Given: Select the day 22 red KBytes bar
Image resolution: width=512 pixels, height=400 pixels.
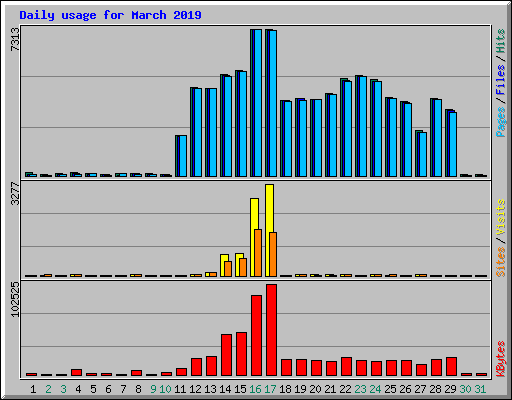Looking at the screenshot, I should click(x=346, y=367).
